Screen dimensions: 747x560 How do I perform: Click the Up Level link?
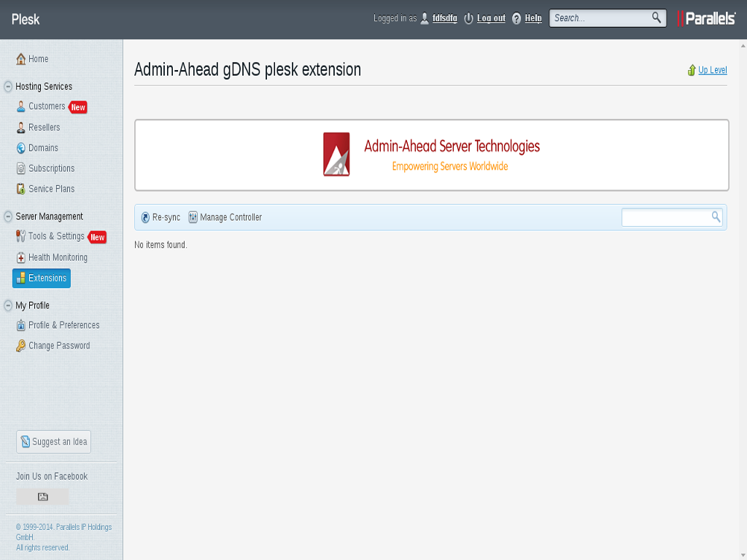tap(712, 70)
